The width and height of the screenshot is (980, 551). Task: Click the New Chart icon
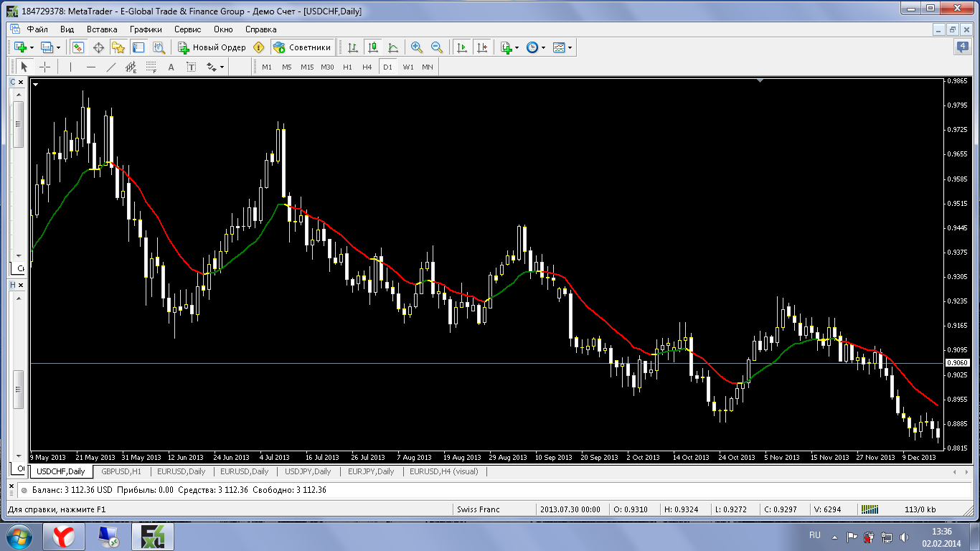tap(20, 47)
